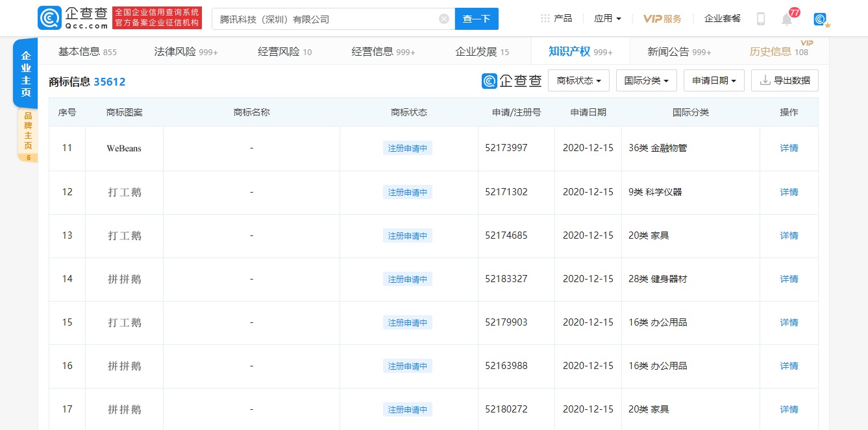Open the 历史信息 VIP tab

[x=778, y=52]
